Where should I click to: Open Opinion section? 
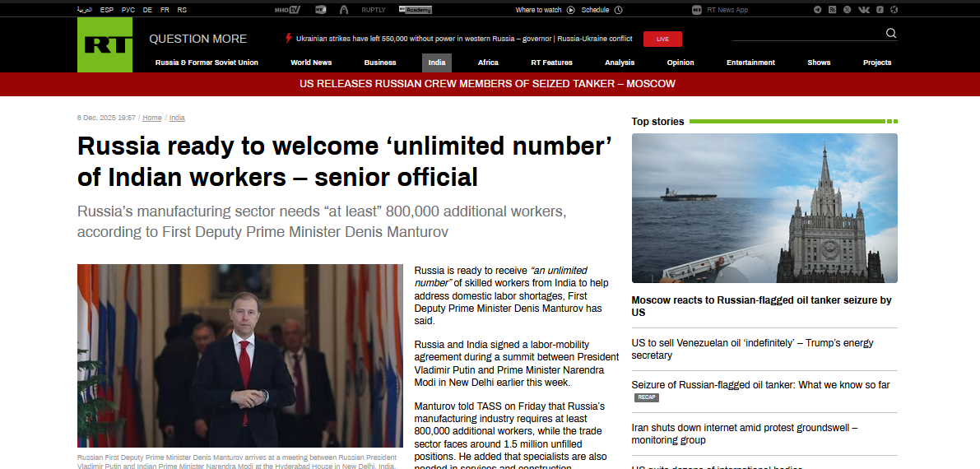pos(680,63)
